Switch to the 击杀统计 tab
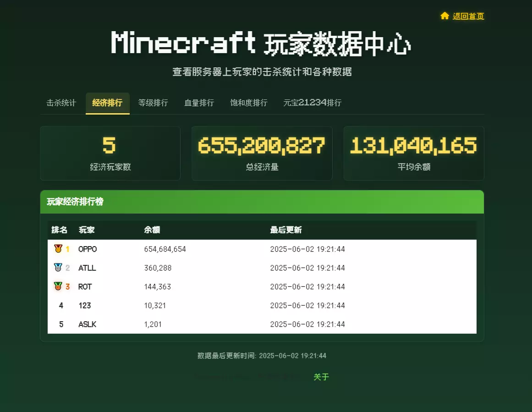The height and width of the screenshot is (412, 532). point(61,103)
